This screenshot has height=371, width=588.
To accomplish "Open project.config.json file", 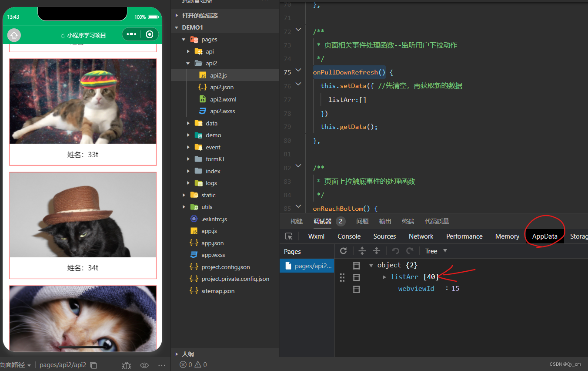I will pos(225,267).
